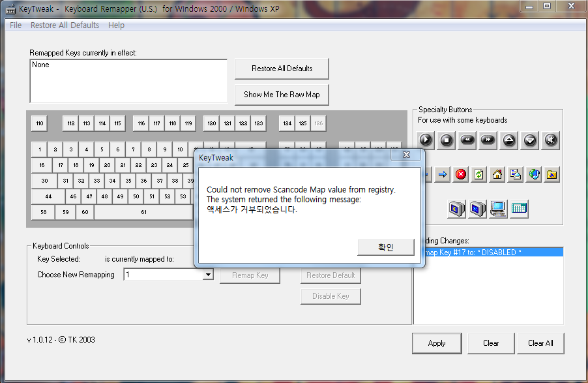
Task: Click Show Me The Raw Map
Action: [x=282, y=95]
